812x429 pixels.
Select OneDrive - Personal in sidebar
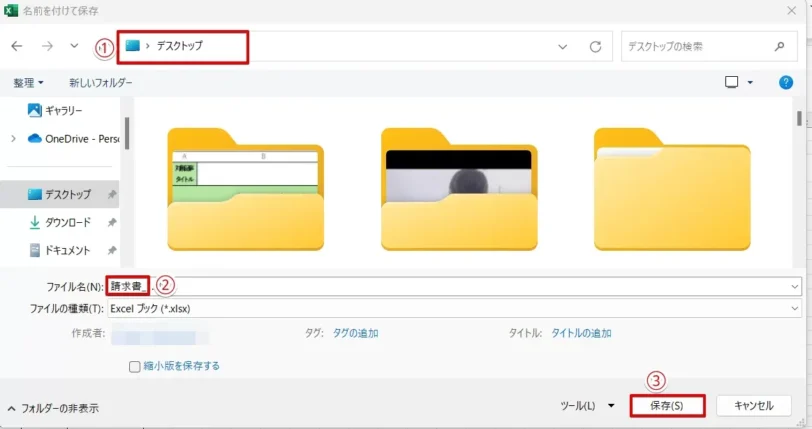74,139
